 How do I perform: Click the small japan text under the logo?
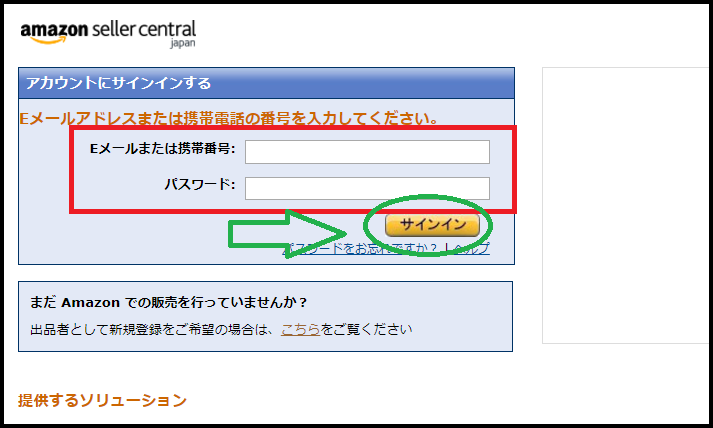point(183,43)
